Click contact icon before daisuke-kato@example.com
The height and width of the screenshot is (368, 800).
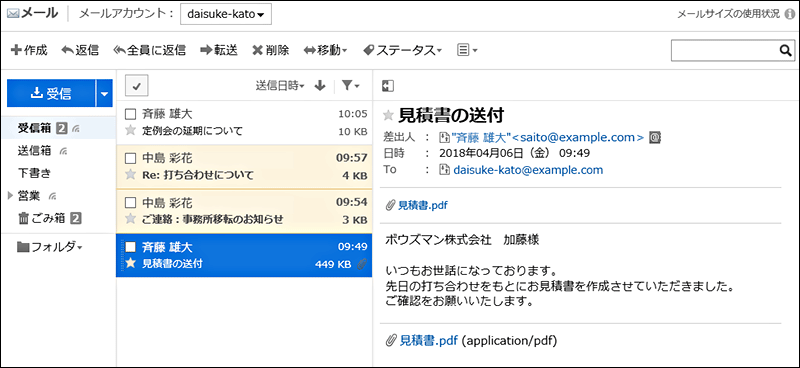(x=444, y=170)
